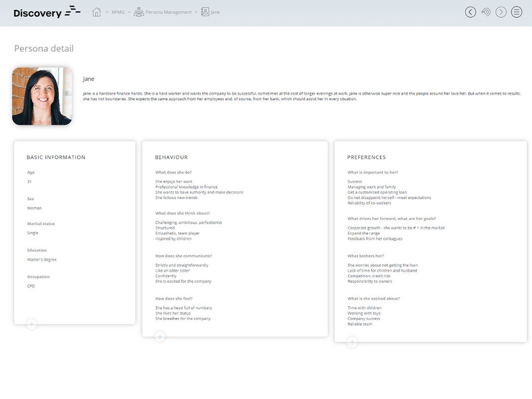
Task: Click the Persona Management people icon
Action: (x=138, y=12)
